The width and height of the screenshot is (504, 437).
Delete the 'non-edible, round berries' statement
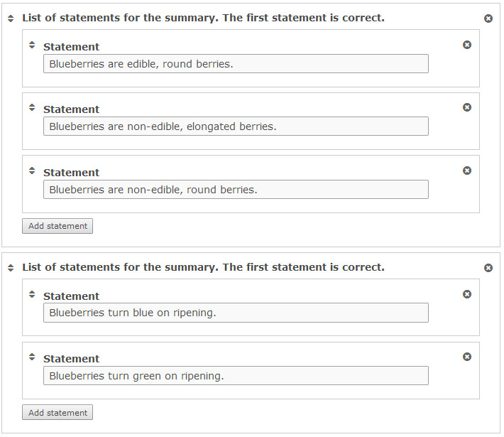tap(467, 171)
